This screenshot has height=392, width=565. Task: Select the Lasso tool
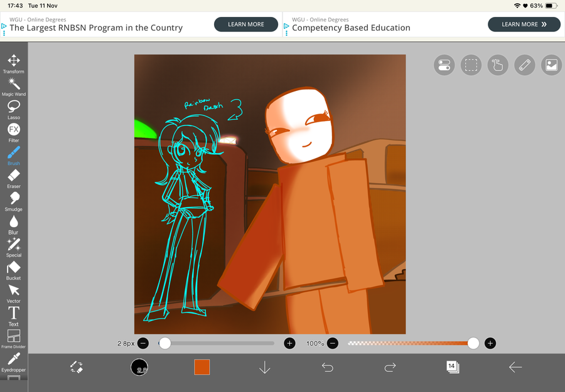[x=14, y=110]
